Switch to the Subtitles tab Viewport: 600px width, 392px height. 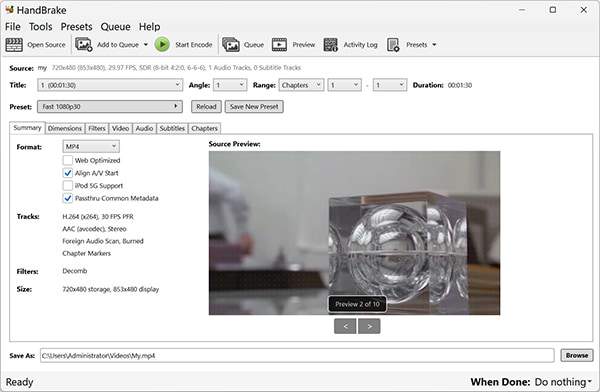(172, 128)
